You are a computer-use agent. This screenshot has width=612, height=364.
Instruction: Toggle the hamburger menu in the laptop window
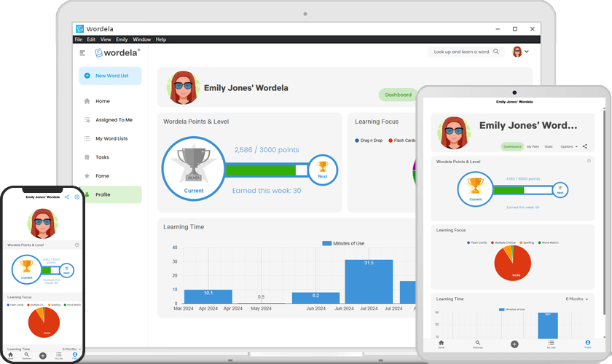pos(82,52)
